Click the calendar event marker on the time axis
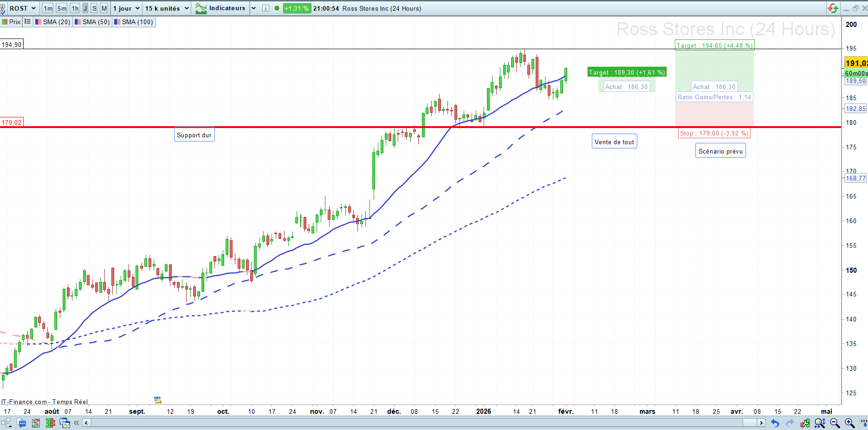 (157, 400)
